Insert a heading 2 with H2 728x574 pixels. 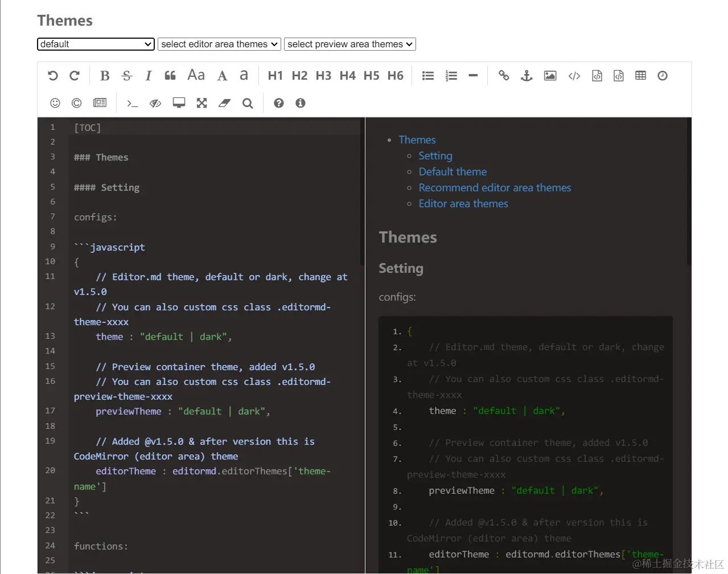(299, 76)
